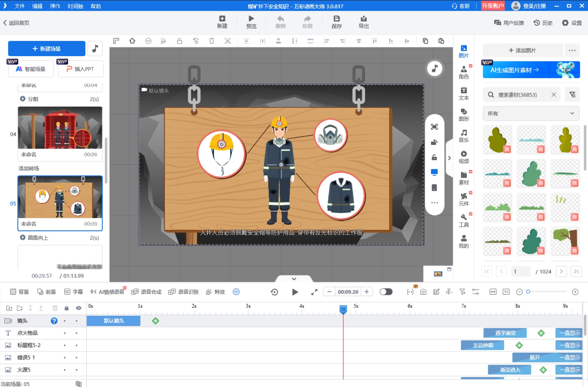This screenshot has height=387, width=588.
Task: Toggle first dot on 标题框5-2 track
Action: click(x=65, y=345)
